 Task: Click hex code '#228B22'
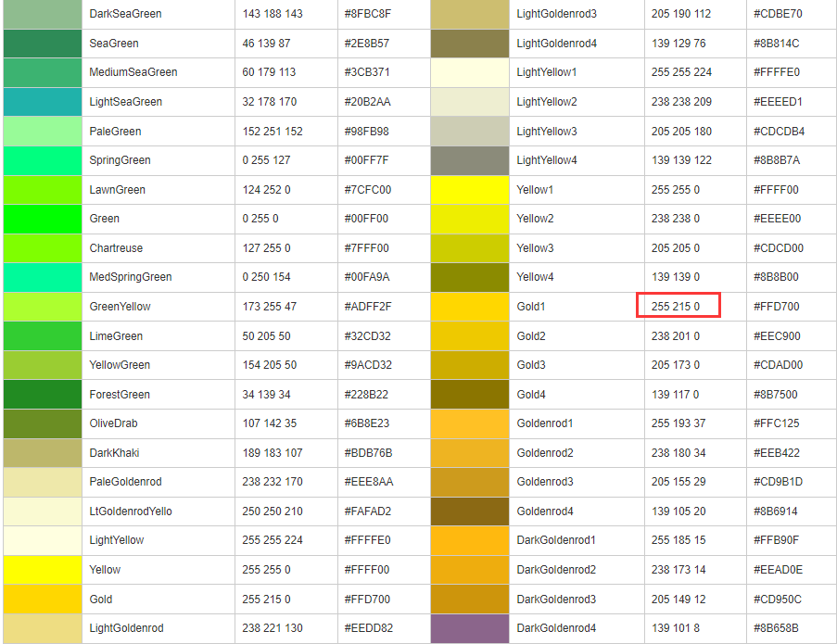tap(366, 395)
